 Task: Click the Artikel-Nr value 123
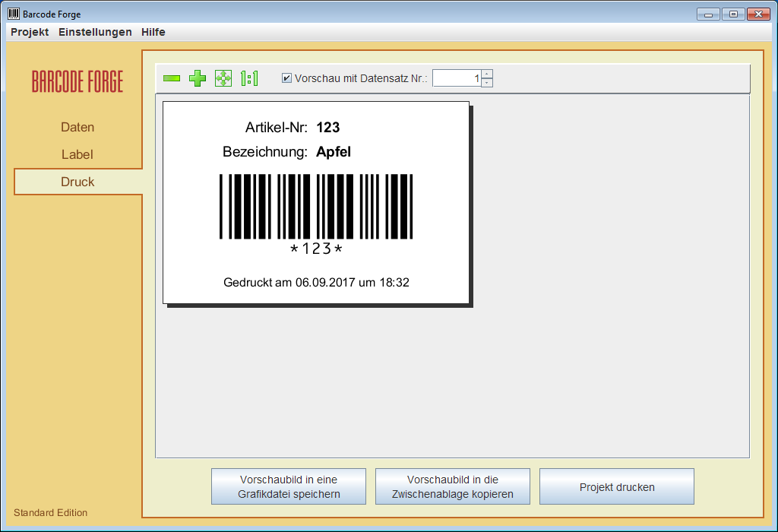click(328, 128)
